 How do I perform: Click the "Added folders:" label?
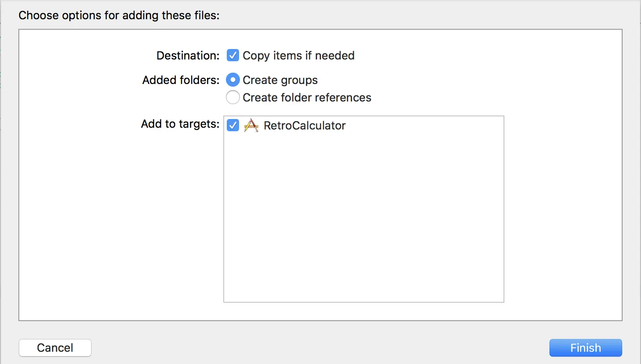click(x=181, y=80)
